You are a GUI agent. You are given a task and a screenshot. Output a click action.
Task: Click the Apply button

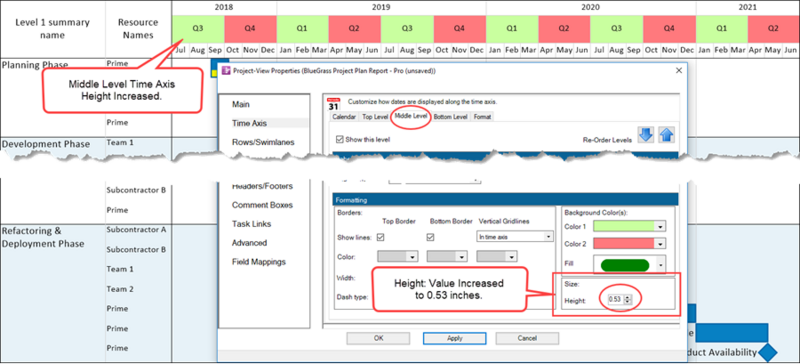(x=454, y=338)
